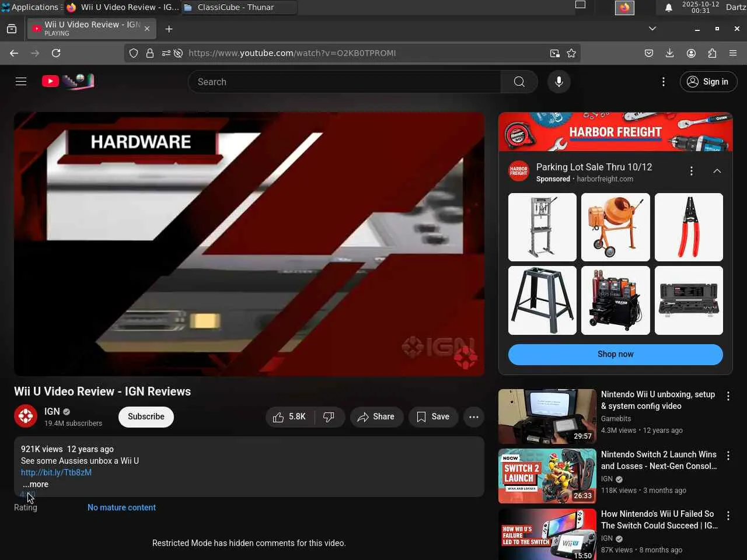Open picture-in-picture from address bar
Screen dimensions: 747x560
click(554, 53)
